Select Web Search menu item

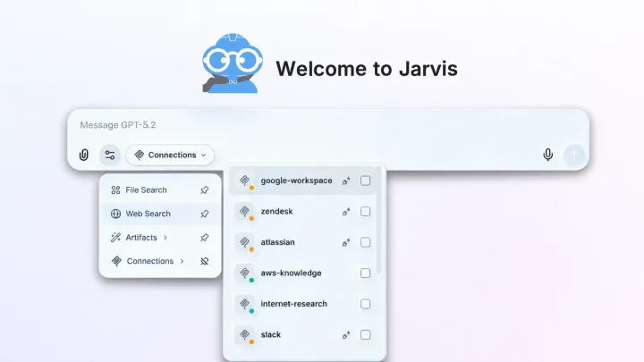[160, 214]
